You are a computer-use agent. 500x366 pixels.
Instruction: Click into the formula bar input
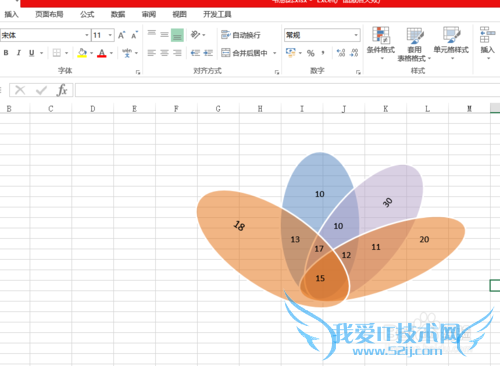click(287, 90)
